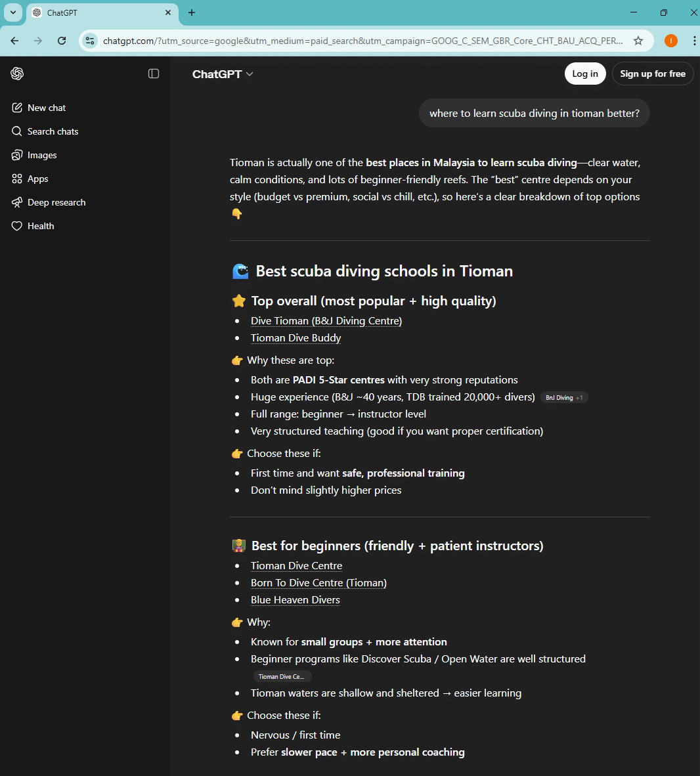700x776 pixels.
Task: Open the browser profile avatar
Action: click(x=671, y=41)
